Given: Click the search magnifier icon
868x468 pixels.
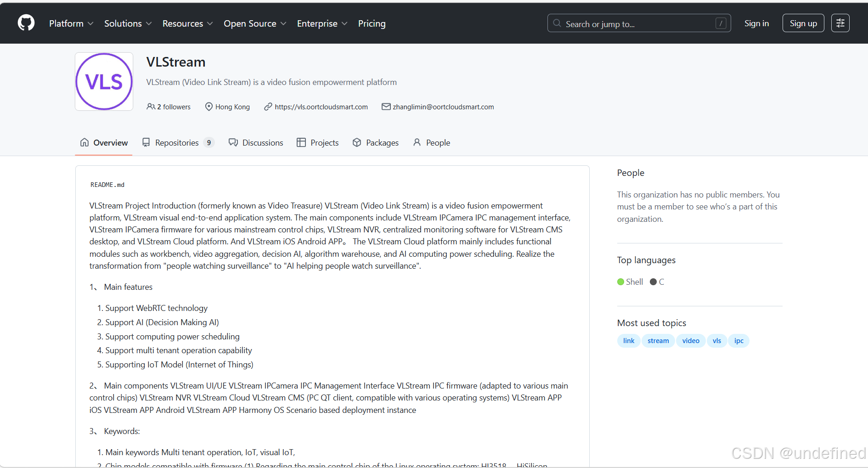Looking at the screenshot, I should [557, 23].
